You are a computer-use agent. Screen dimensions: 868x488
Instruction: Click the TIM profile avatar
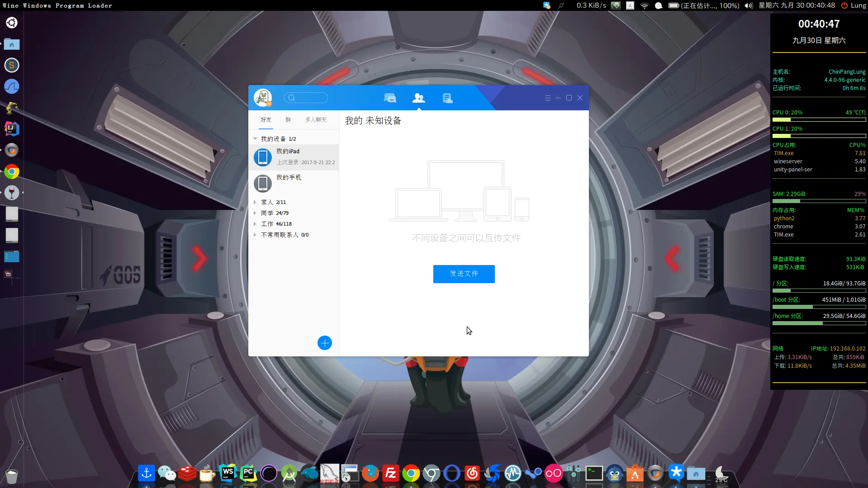click(x=263, y=98)
